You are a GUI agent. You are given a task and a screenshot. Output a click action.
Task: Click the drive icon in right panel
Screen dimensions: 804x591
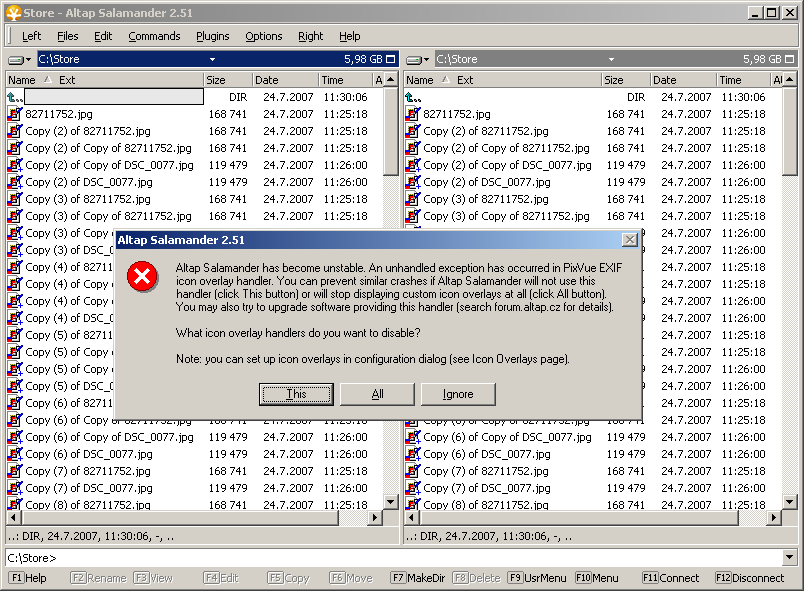click(413, 59)
